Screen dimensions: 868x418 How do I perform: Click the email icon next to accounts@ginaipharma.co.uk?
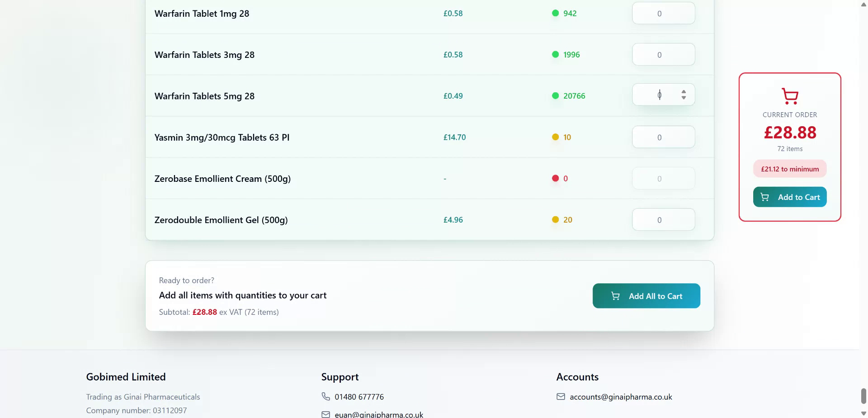[x=561, y=396]
